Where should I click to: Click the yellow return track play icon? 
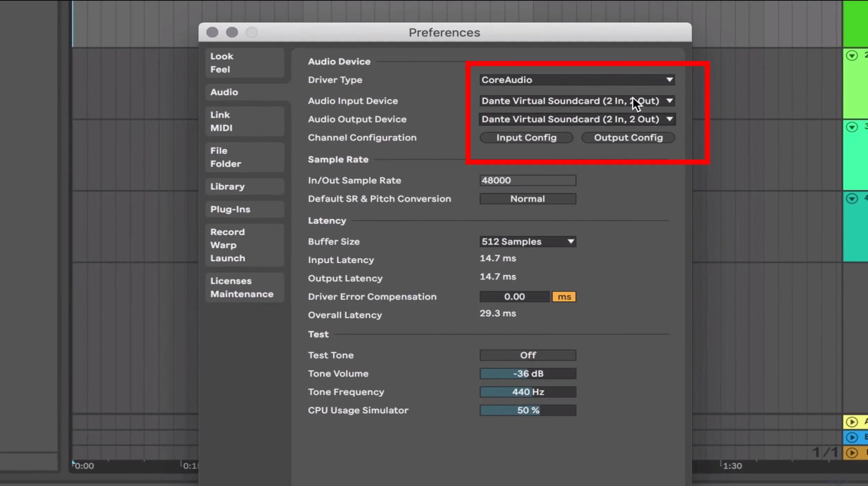coord(852,422)
